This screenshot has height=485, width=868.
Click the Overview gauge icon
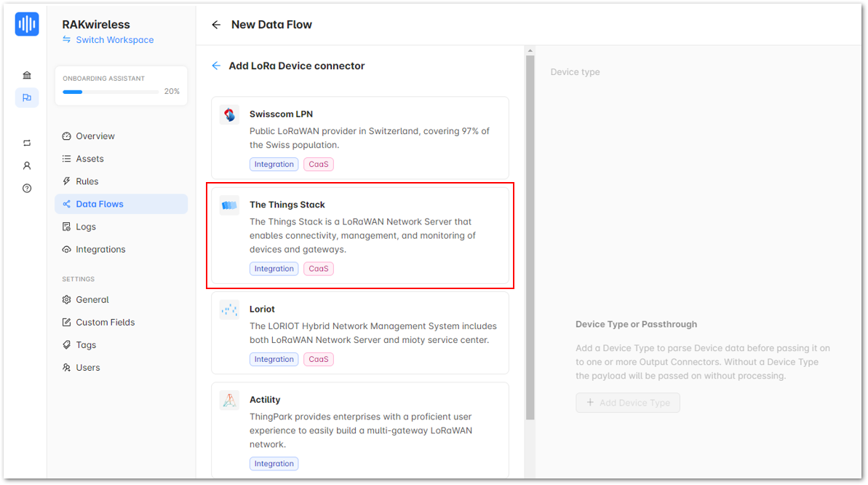coord(66,135)
